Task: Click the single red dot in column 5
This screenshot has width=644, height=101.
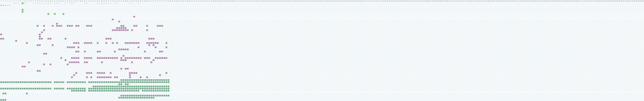Action: (x=10, y=5)
